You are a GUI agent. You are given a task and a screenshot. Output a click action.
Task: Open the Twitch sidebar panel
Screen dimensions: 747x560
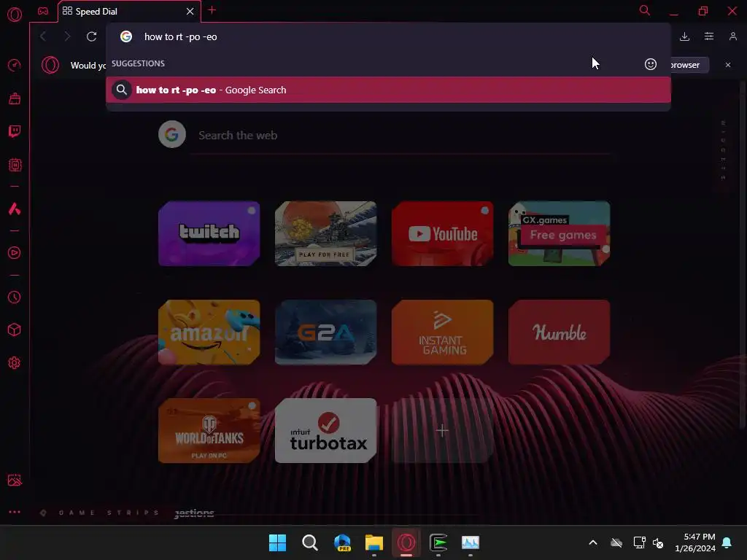(x=15, y=131)
